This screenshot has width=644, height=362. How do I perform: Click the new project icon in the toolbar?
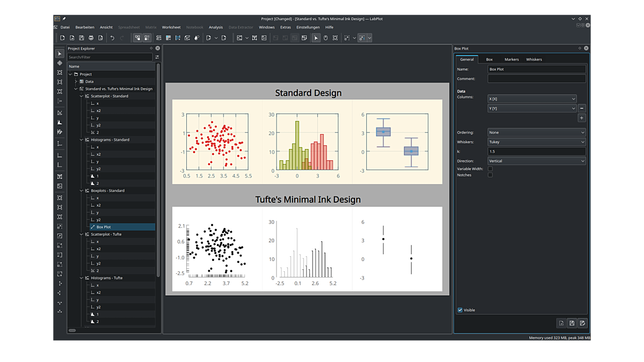point(62,38)
